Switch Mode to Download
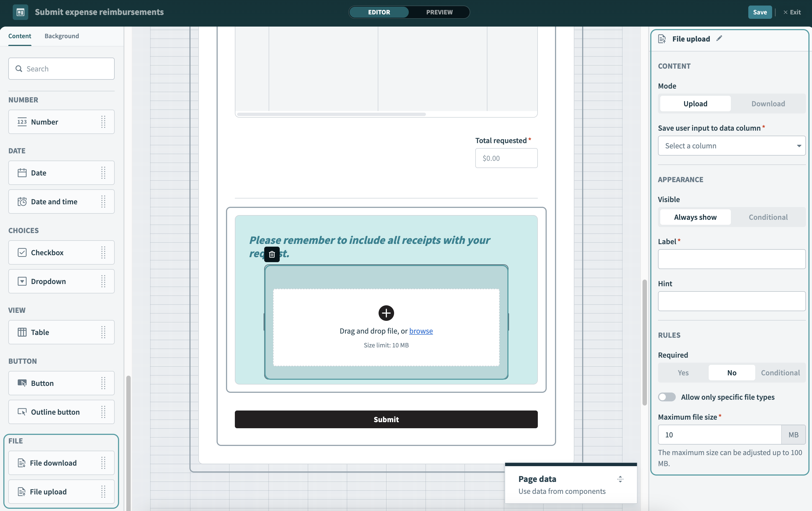Image resolution: width=812 pixels, height=511 pixels. [768, 104]
